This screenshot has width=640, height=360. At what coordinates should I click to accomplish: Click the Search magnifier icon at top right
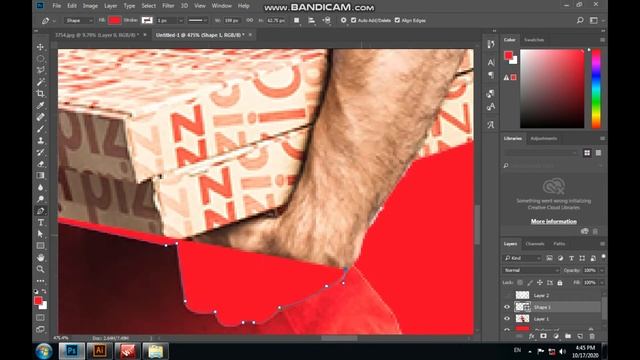point(580,20)
